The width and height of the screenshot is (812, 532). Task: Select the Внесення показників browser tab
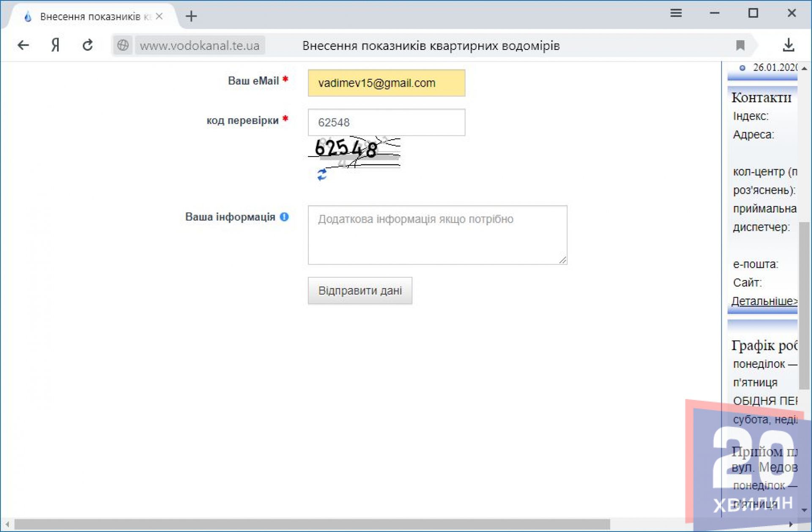(90, 17)
